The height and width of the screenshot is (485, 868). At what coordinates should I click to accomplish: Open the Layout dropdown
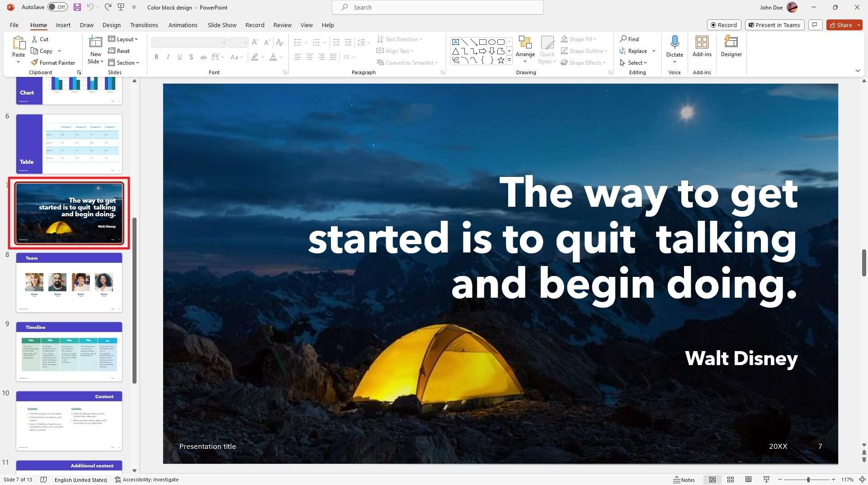pyautogui.click(x=123, y=39)
